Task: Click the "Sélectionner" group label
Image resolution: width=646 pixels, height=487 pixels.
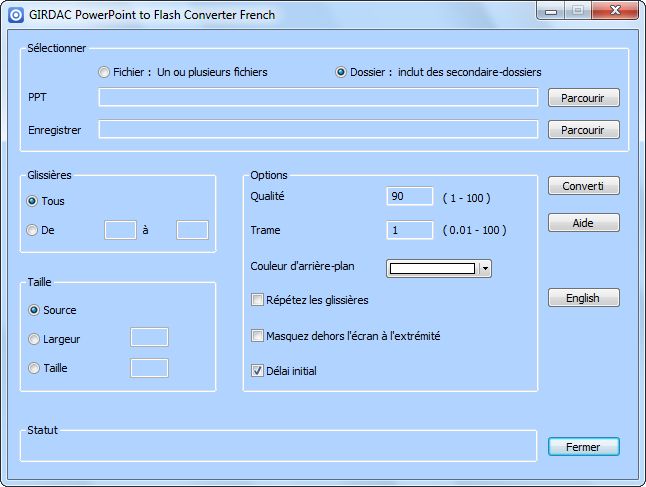Action: [56, 48]
